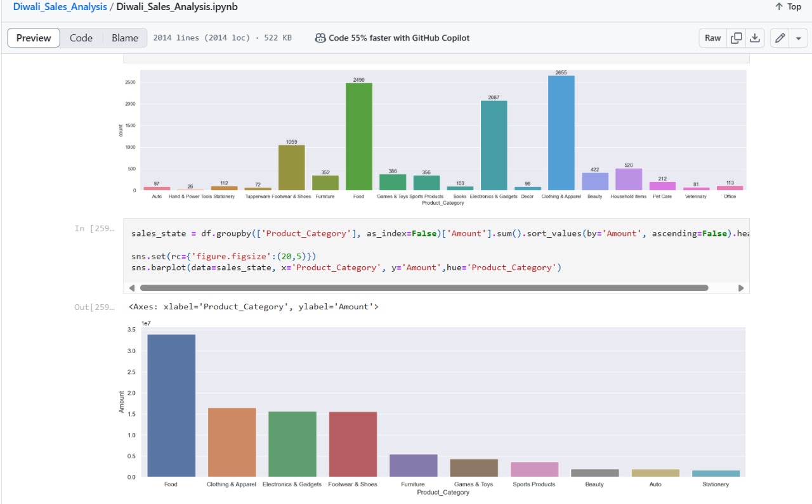This screenshot has height=504, width=812.
Task: Click the horizontal scrollbar thumb in code cell
Action: click(x=423, y=288)
